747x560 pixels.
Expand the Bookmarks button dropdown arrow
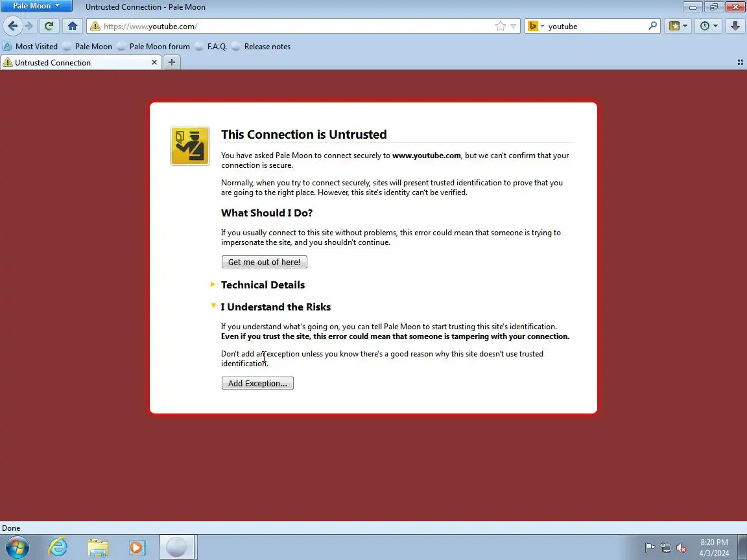[x=685, y=26]
